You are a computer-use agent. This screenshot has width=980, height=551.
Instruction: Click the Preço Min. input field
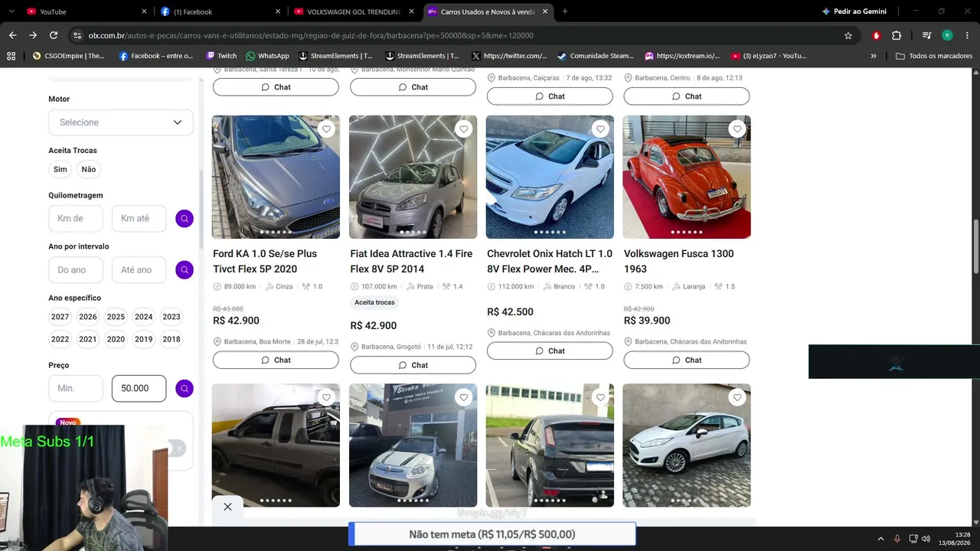click(76, 389)
